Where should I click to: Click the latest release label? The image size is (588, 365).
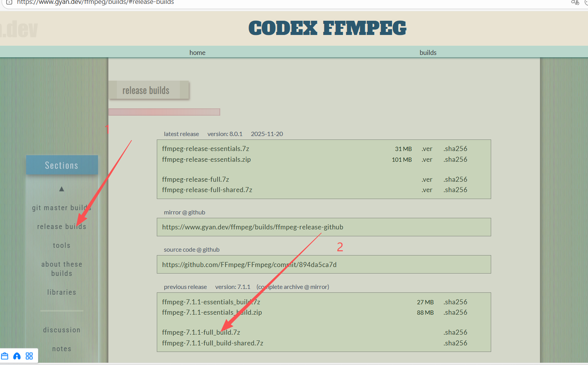pyautogui.click(x=181, y=134)
